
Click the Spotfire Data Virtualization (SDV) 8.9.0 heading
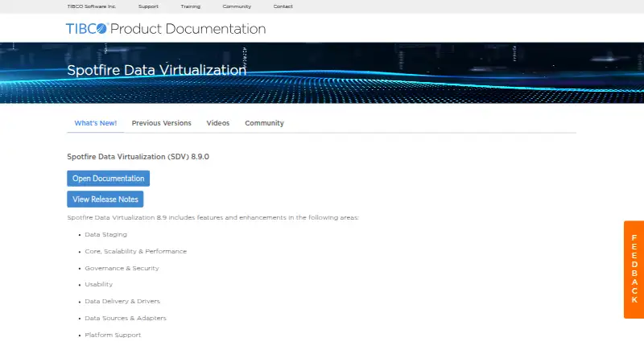pyautogui.click(x=138, y=157)
